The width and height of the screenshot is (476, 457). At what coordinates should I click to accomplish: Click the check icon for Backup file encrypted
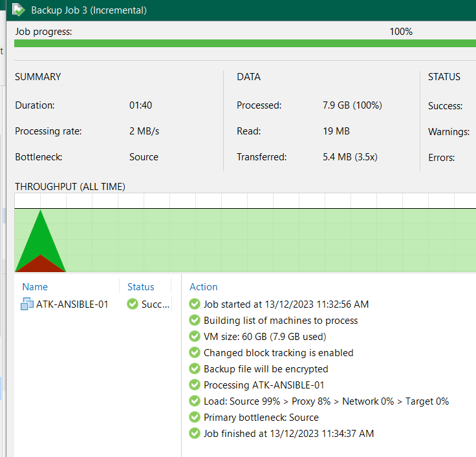(195, 368)
